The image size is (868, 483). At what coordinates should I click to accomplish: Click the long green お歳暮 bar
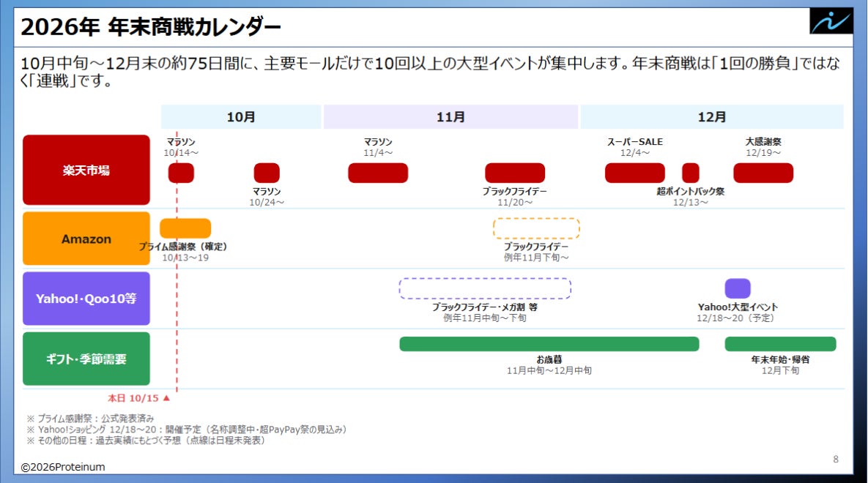tap(549, 343)
